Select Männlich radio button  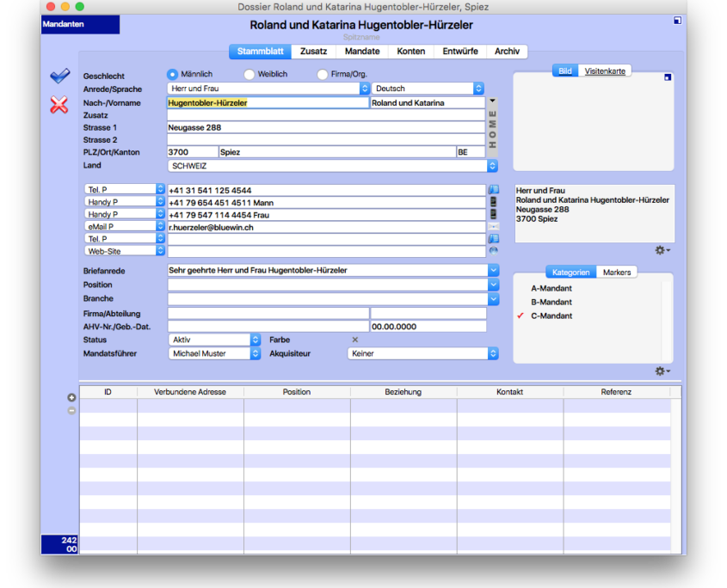pyautogui.click(x=172, y=74)
